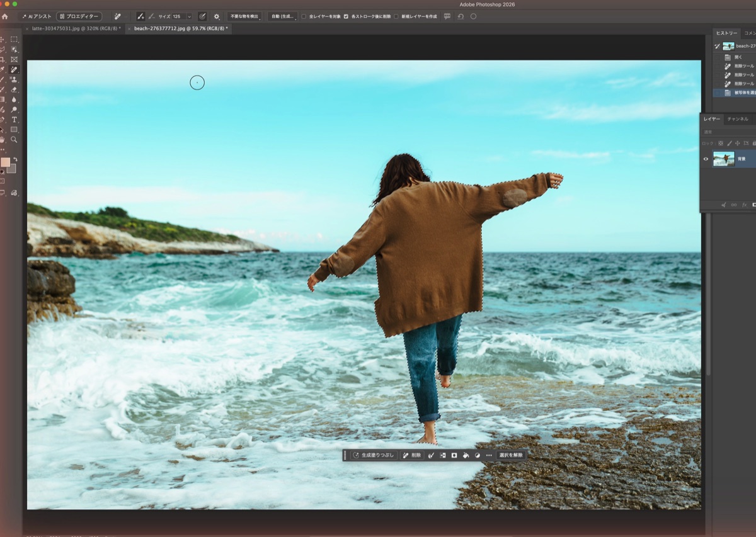Select the add-to-brush-stroke mode icon
Viewport: 756px width, 537px height.
[140, 16]
